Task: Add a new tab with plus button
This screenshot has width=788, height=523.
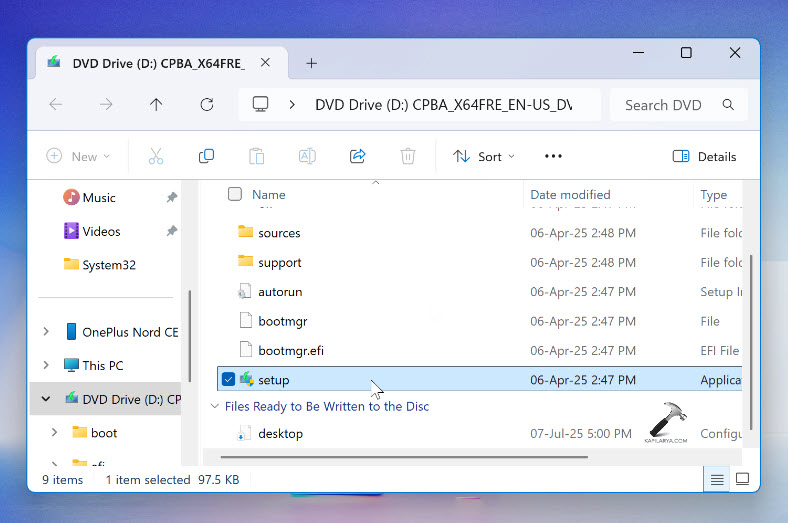Action: 311,63
